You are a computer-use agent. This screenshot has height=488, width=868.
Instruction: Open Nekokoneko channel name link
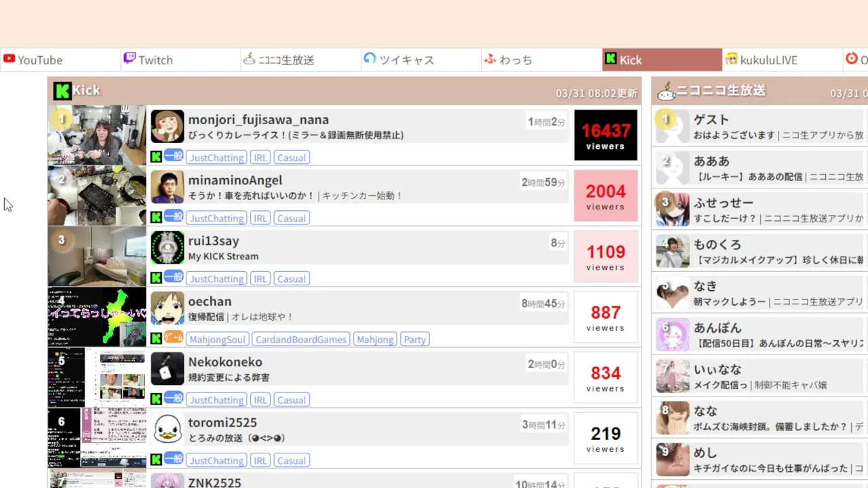click(x=225, y=362)
